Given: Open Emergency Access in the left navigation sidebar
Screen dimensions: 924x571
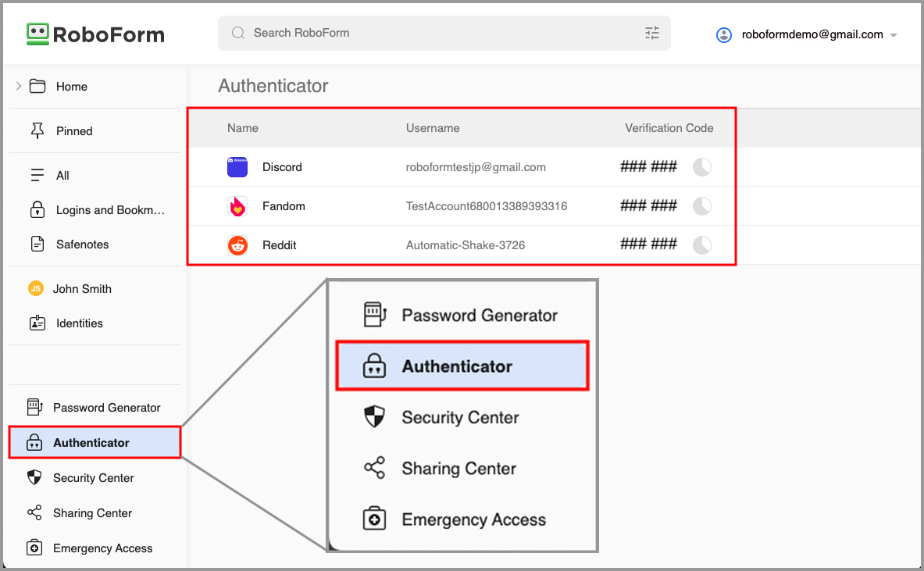Looking at the screenshot, I should coord(102,548).
